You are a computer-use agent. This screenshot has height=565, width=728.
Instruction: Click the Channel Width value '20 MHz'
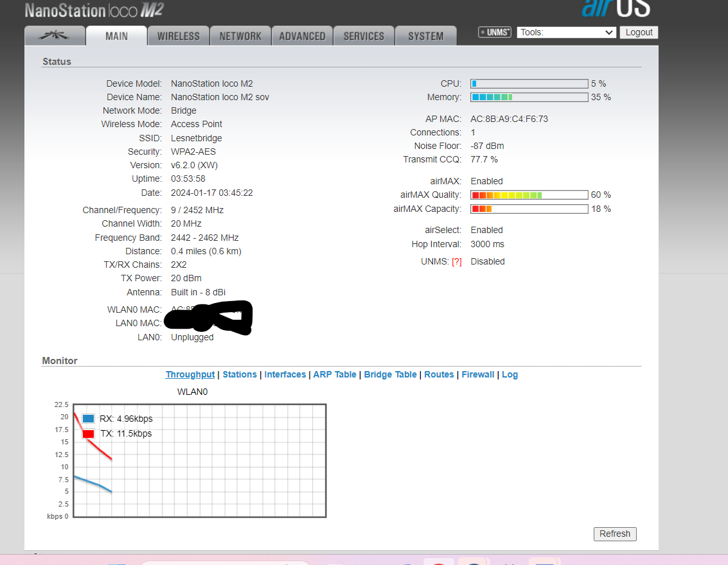pos(186,223)
